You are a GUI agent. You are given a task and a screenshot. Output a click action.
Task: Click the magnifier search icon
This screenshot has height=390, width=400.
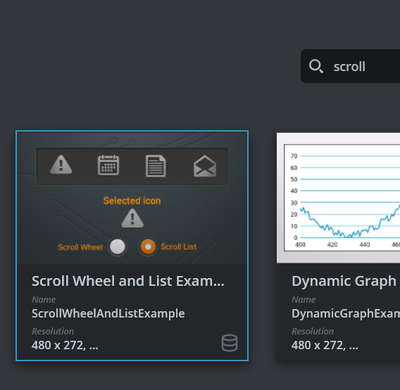pyautogui.click(x=316, y=66)
